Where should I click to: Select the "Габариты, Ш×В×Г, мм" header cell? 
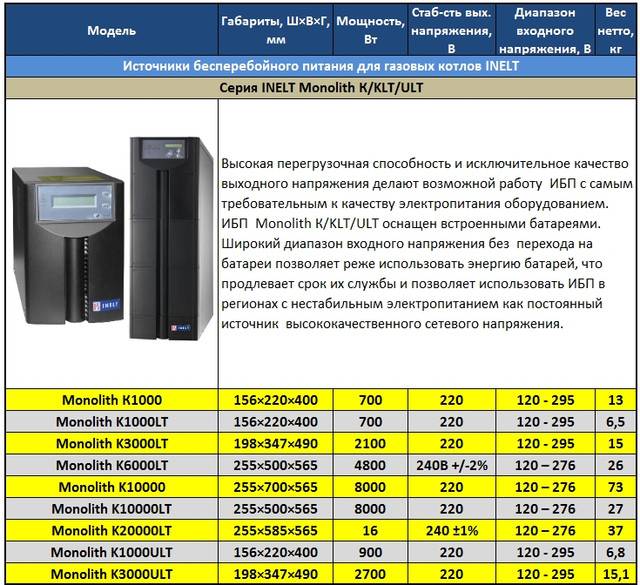click(275, 30)
